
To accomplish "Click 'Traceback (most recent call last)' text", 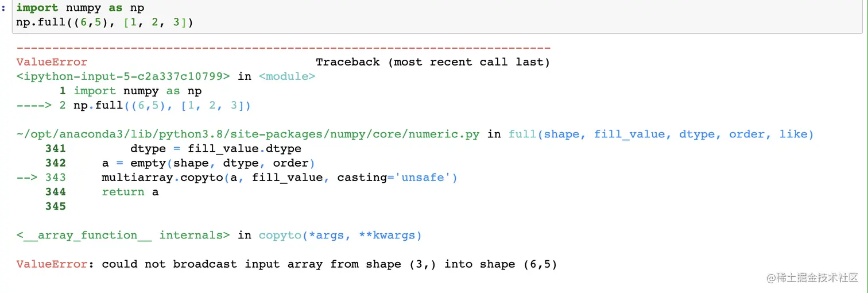I will pos(433,62).
